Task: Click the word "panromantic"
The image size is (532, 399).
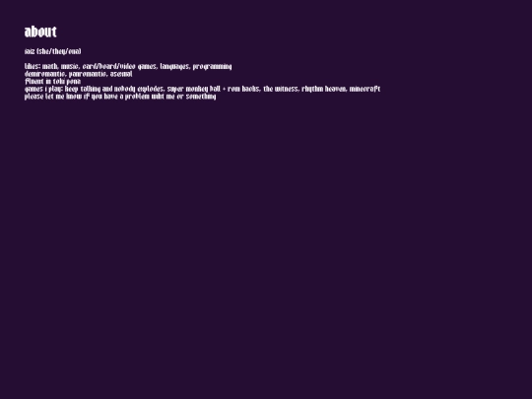Action: point(88,74)
